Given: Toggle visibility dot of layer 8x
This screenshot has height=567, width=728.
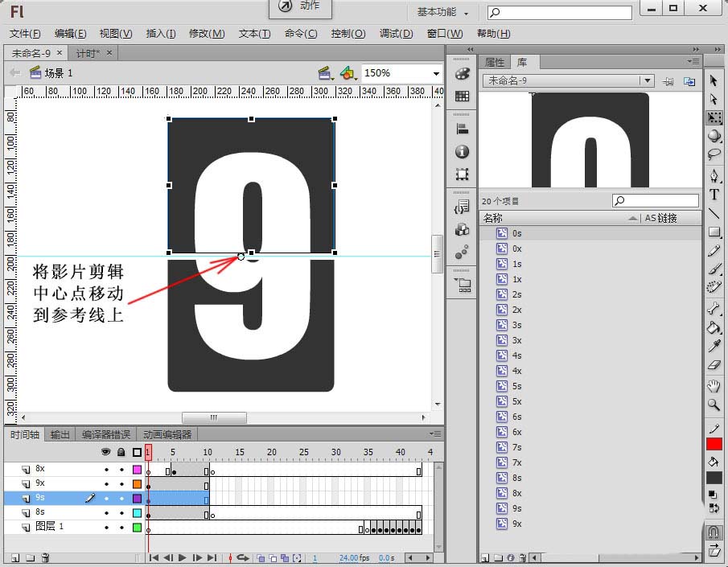Looking at the screenshot, I should [x=106, y=470].
